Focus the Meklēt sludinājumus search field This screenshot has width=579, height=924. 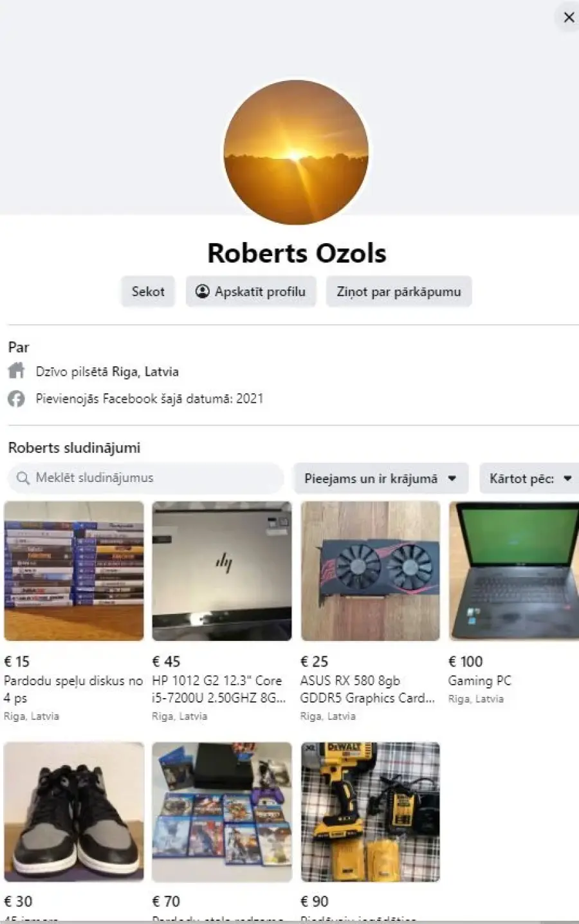(x=145, y=478)
